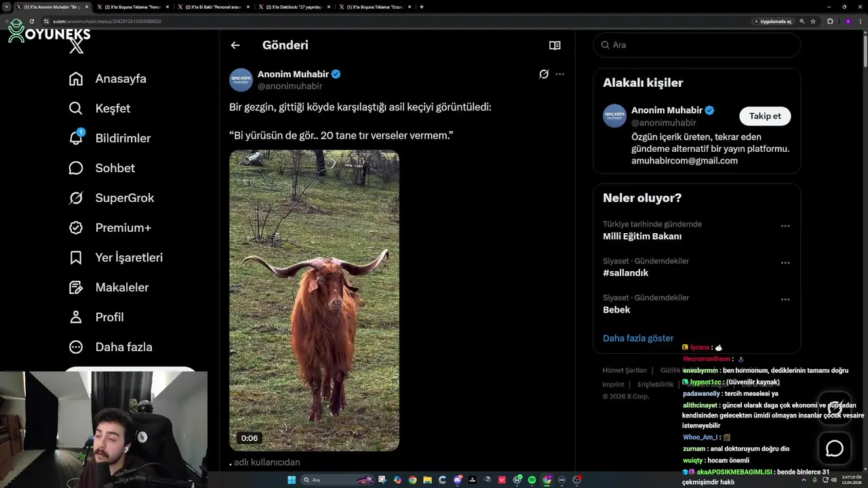Open Yer İşaretleri bookmarks
The image size is (868, 488).
tap(115, 258)
